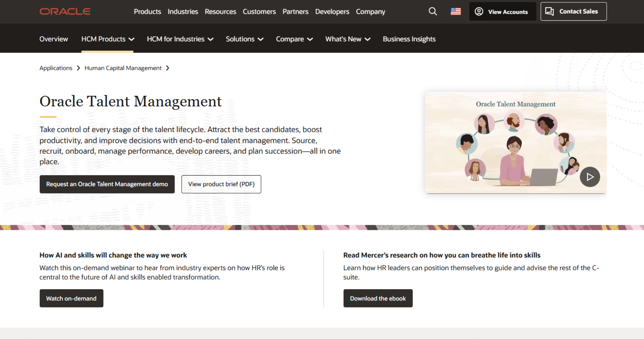
Task: Play the Oracle Talent Management video
Action: 590,177
